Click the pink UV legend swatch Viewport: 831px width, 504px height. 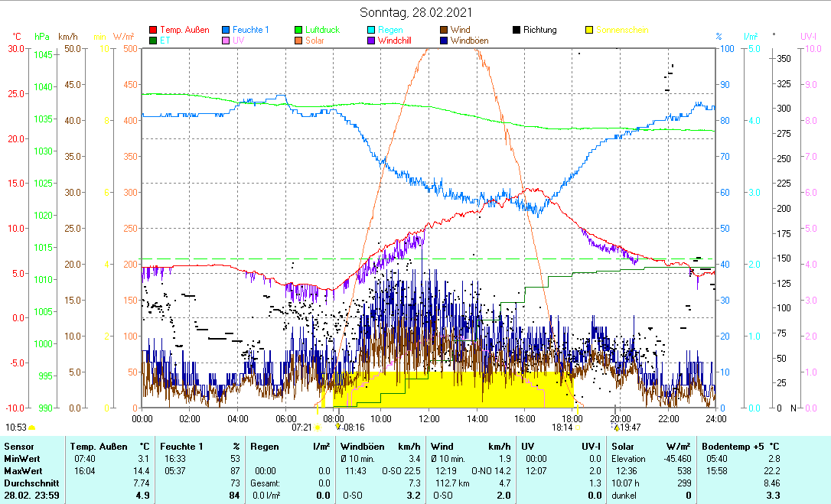pos(226,41)
